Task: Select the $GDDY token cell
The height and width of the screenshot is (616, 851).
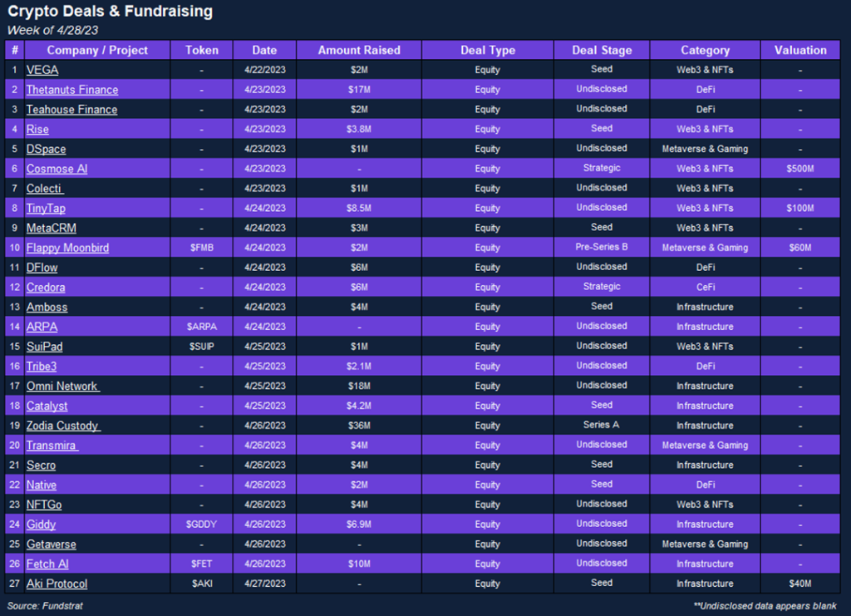Action: 202,525
